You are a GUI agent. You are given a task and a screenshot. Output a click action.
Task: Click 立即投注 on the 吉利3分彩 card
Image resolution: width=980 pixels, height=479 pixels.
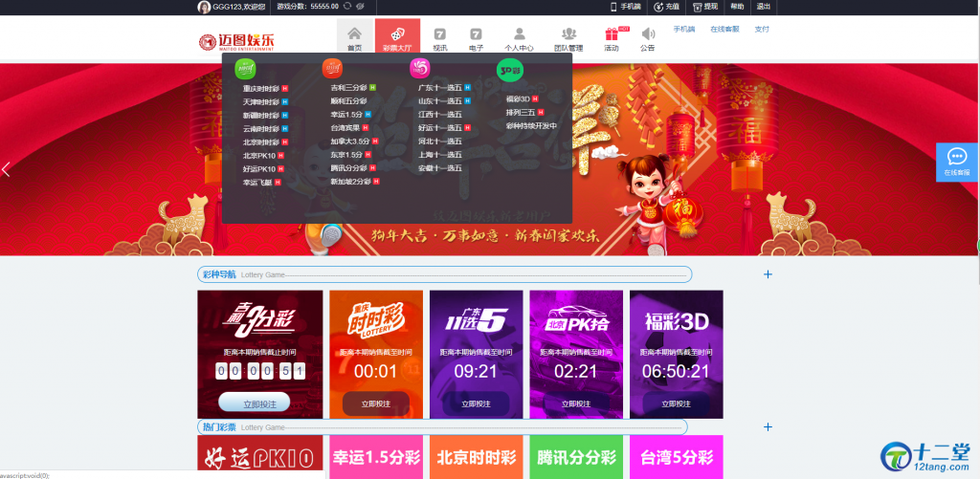255,403
